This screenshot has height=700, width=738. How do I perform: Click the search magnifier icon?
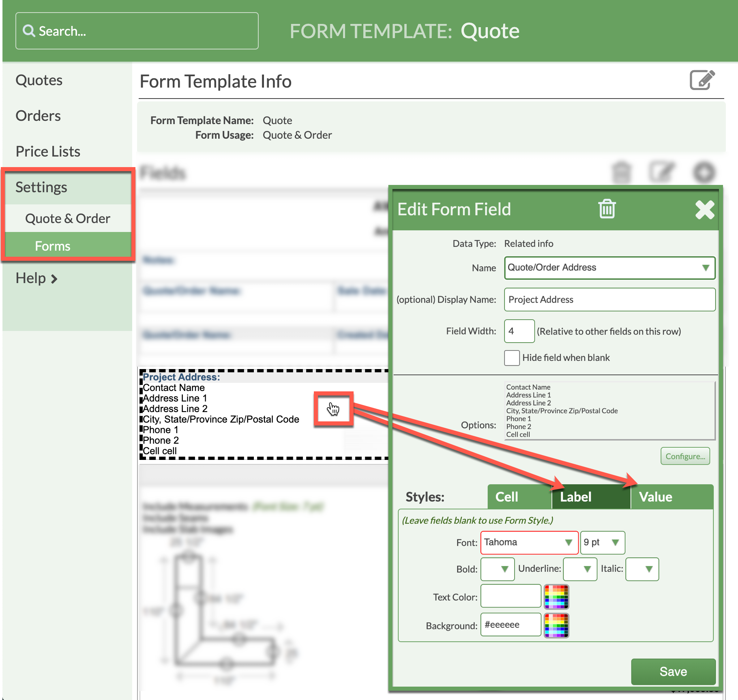(29, 31)
